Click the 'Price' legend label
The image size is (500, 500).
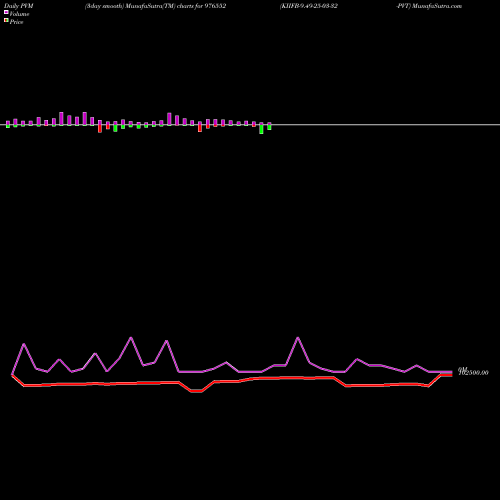[x=16, y=22]
